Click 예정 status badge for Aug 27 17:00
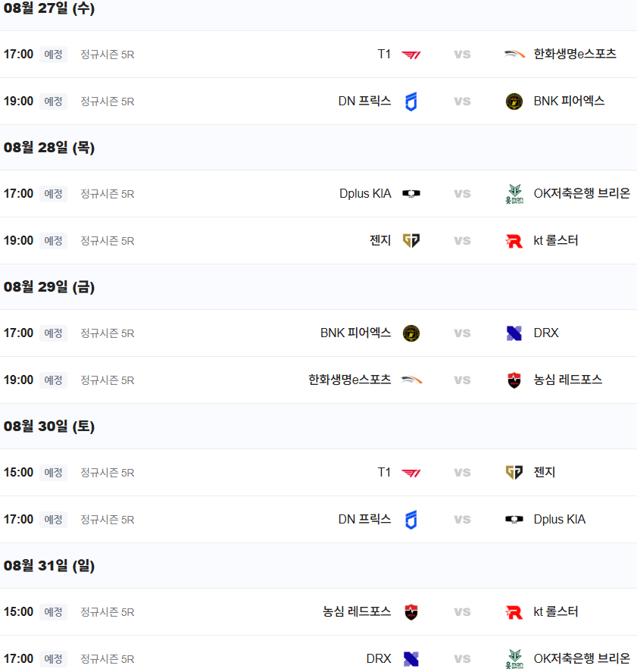 pos(53,55)
